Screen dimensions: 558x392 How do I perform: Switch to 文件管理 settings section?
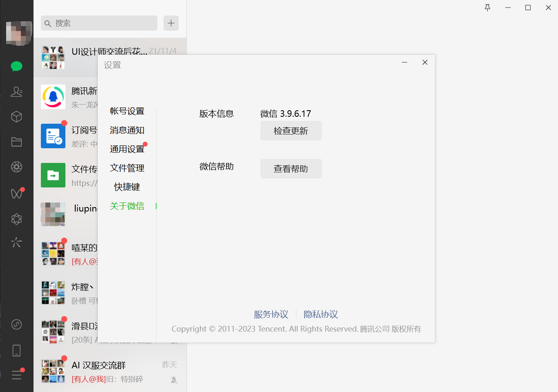point(127,168)
